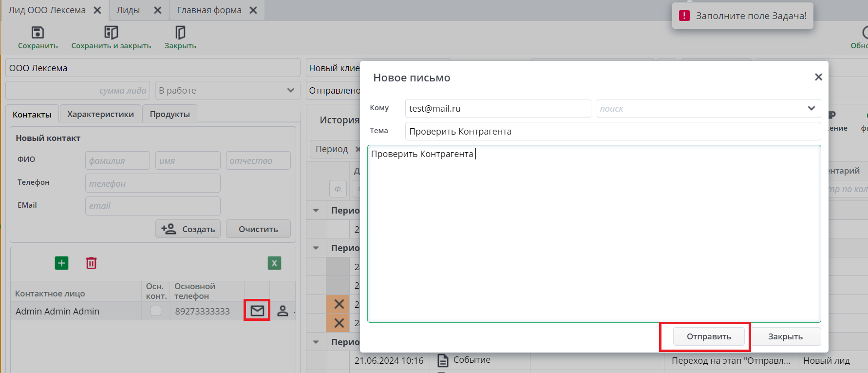Collapse the first Период group in history

pyautogui.click(x=316, y=211)
